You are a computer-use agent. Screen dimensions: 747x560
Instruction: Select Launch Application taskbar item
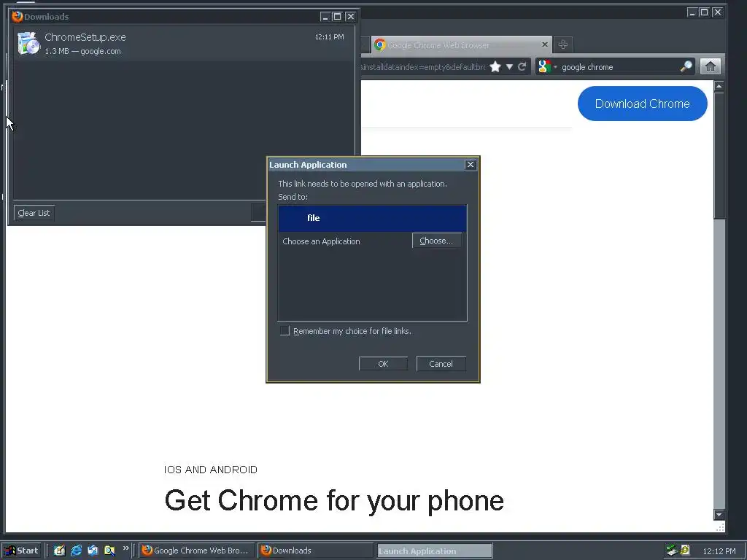click(x=435, y=551)
